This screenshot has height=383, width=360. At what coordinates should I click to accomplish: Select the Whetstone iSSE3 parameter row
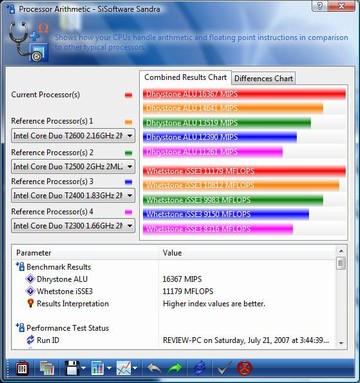[65, 291]
